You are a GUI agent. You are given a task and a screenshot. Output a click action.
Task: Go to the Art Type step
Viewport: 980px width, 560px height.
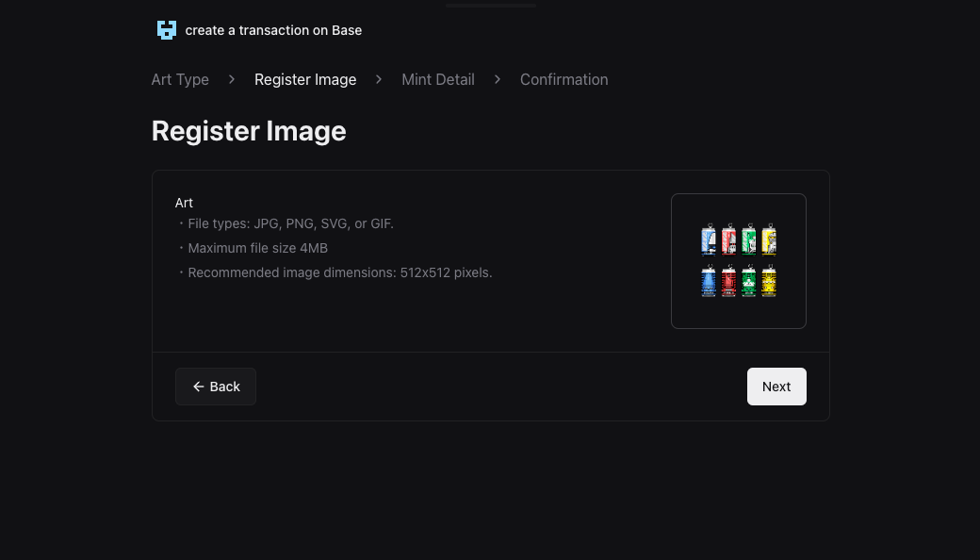click(x=180, y=79)
